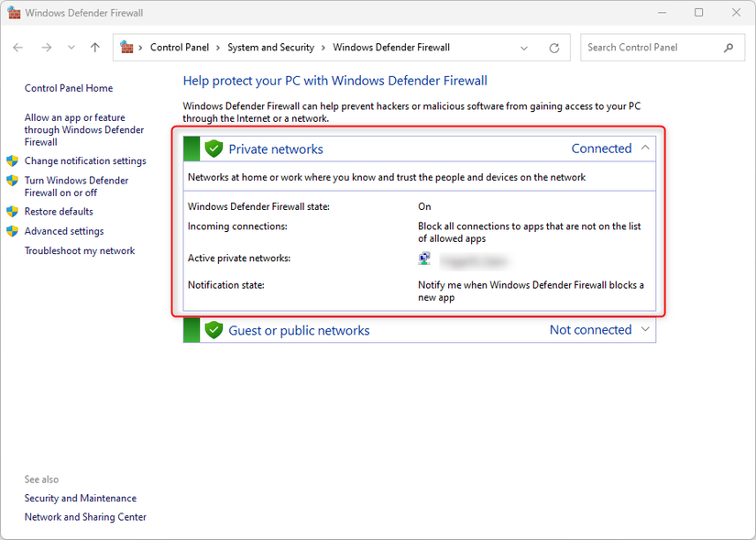
Task: Click 'Windows Defender Firewall state:' label
Action: point(258,206)
